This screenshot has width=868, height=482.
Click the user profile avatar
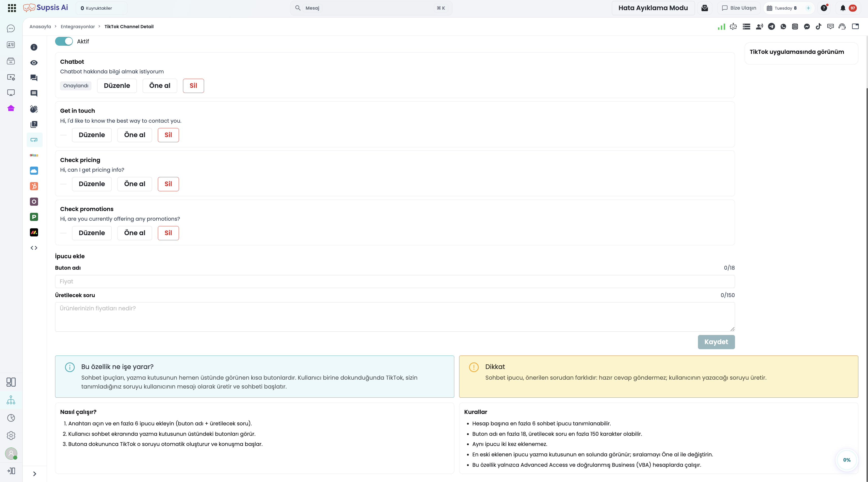(11, 454)
